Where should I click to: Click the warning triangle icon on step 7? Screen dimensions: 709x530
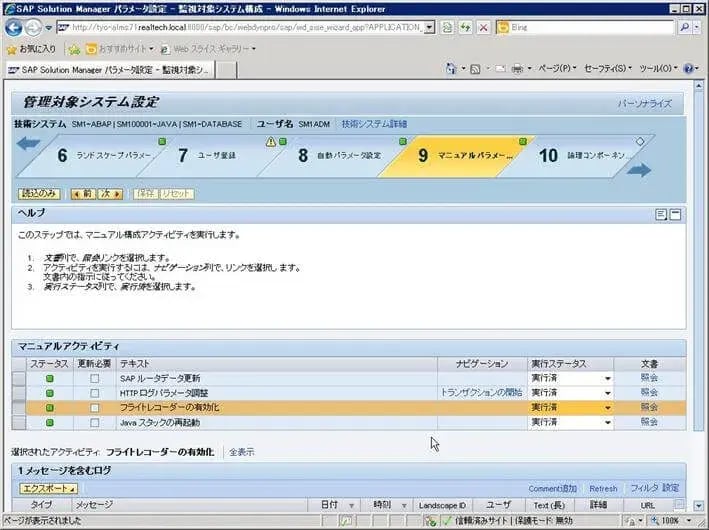(270, 142)
